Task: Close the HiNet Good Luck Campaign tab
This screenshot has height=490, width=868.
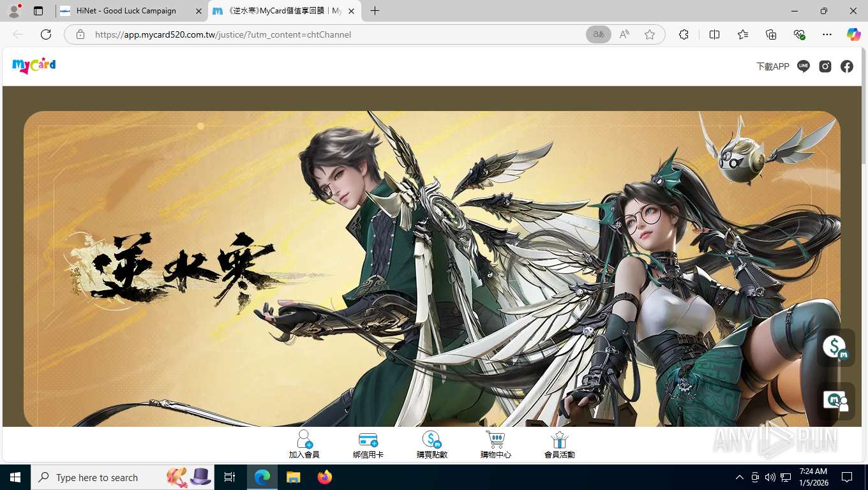Action: (x=198, y=11)
